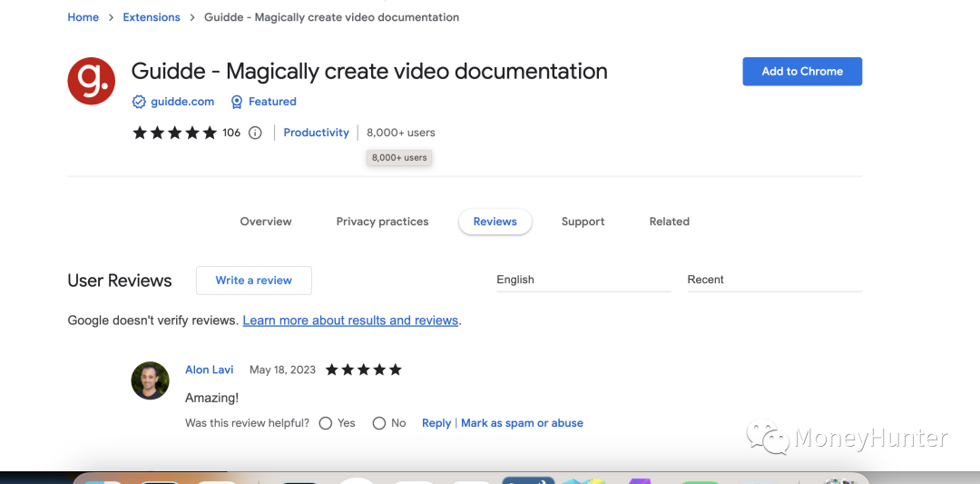The height and width of the screenshot is (484, 980).
Task: Click the rating info circle icon
Action: coord(255,133)
